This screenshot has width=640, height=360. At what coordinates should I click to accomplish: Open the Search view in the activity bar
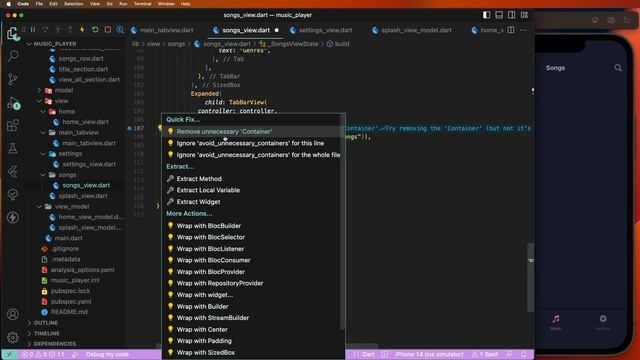13,56
